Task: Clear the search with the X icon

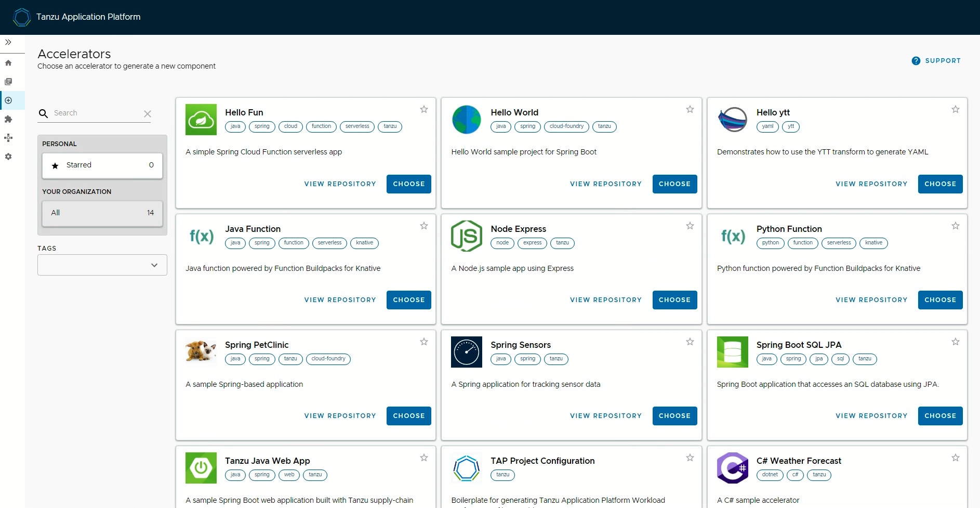Action: tap(148, 114)
